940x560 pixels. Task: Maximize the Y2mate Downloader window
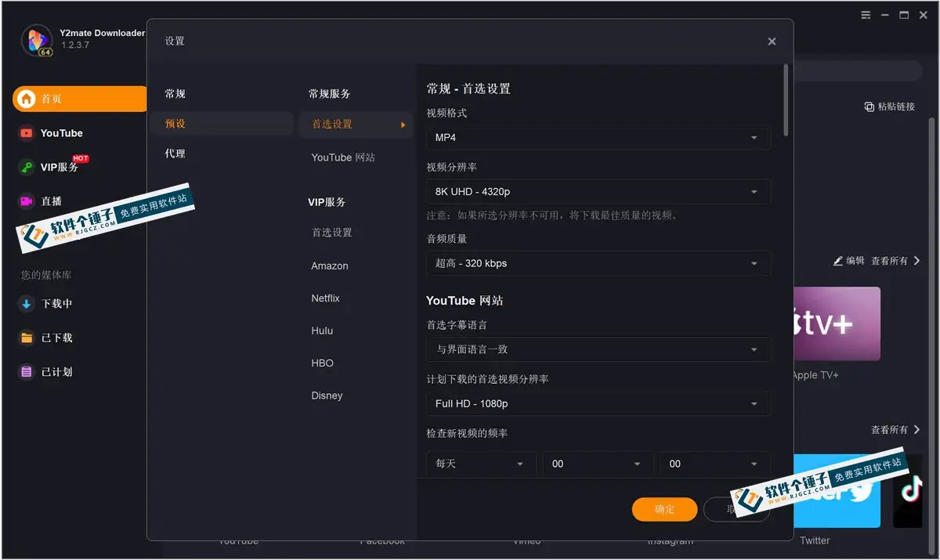coord(904,15)
